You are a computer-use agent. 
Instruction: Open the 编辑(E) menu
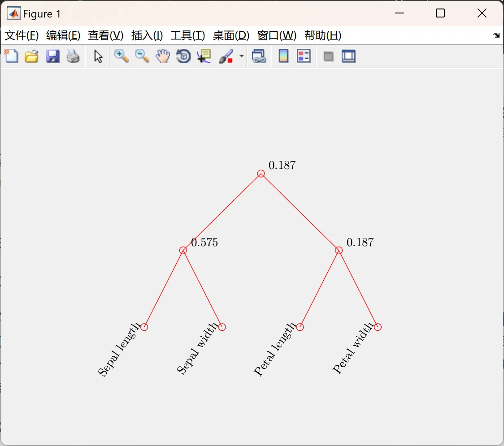63,35
